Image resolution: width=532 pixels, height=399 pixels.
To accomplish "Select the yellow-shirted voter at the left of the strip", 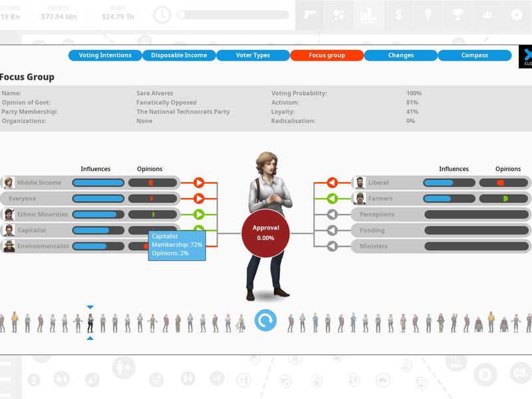I will click(14, 322).
